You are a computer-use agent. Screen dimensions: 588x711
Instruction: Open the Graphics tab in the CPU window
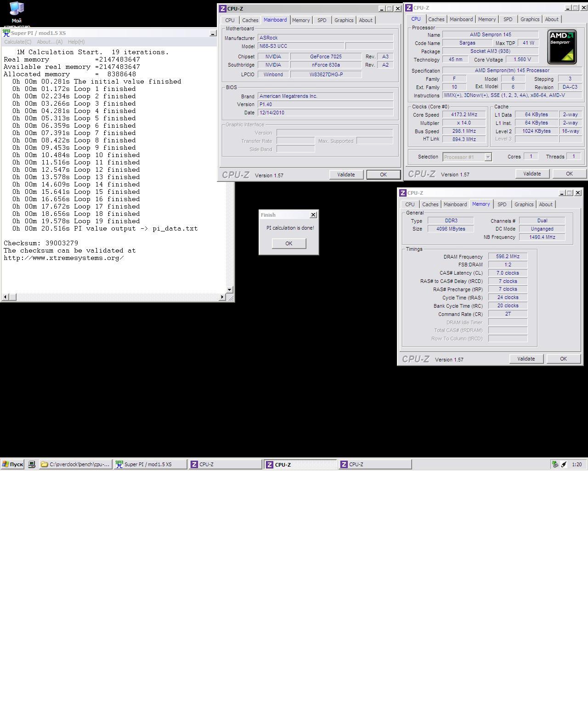(x=530, y=19)
